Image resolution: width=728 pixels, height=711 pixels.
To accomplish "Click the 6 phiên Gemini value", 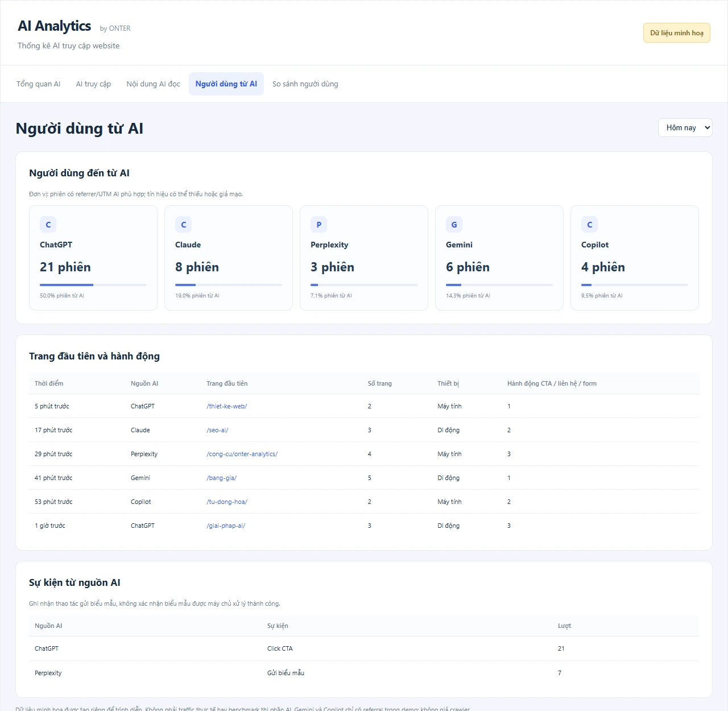I will (468, 267).
